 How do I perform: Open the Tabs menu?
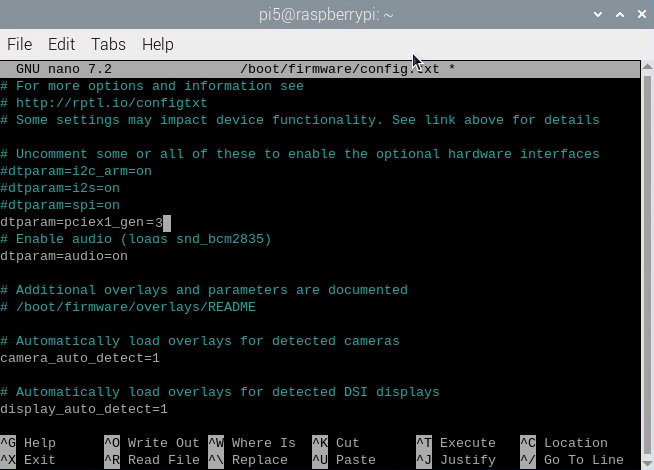point(108,44)
